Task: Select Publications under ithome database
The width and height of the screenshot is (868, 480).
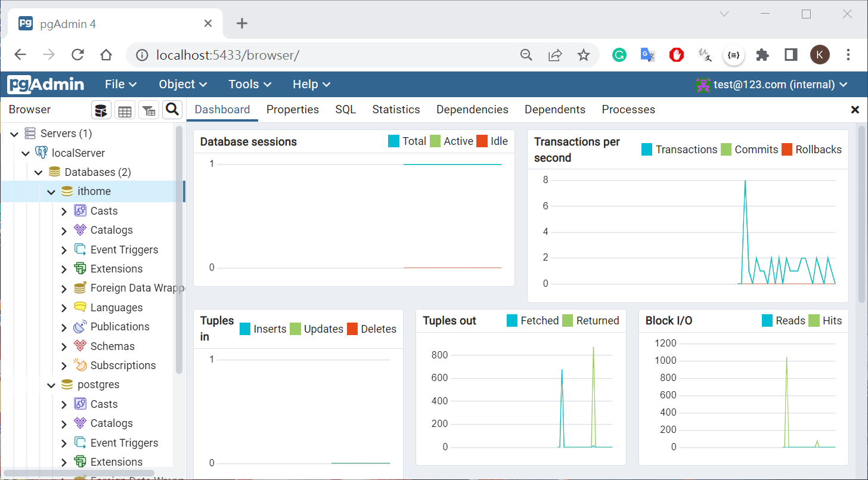Action: point(119,327)
